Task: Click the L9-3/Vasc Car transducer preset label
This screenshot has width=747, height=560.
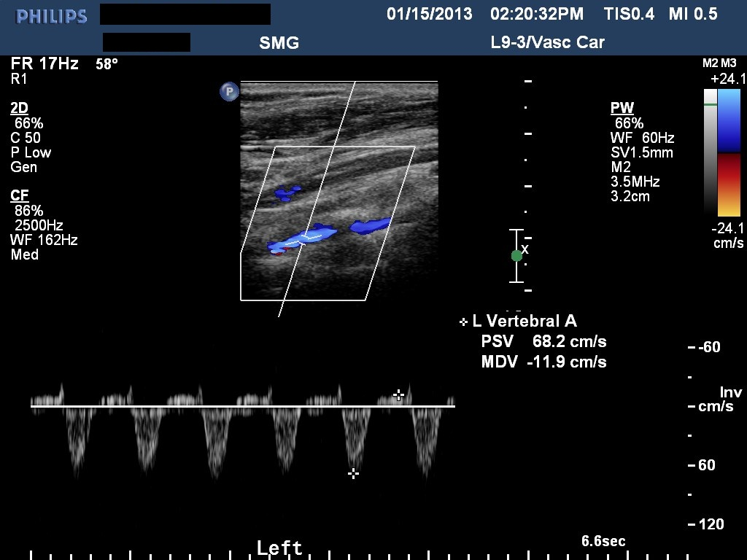Action: click(x=547, y=42)
